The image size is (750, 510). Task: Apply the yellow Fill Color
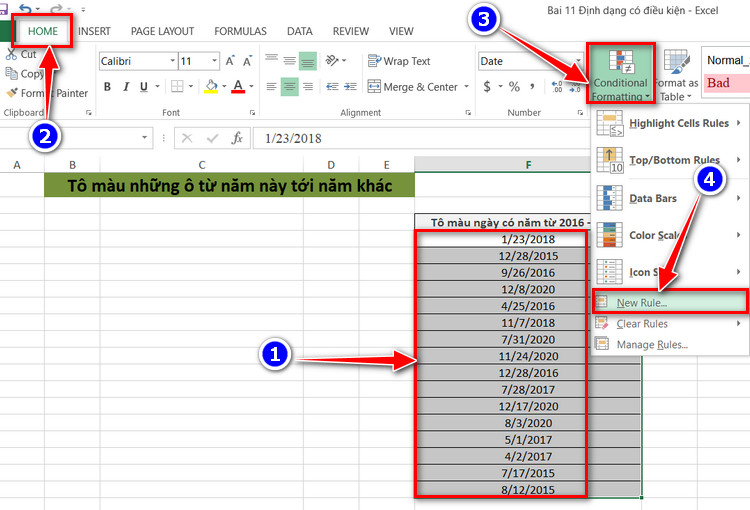211,87
